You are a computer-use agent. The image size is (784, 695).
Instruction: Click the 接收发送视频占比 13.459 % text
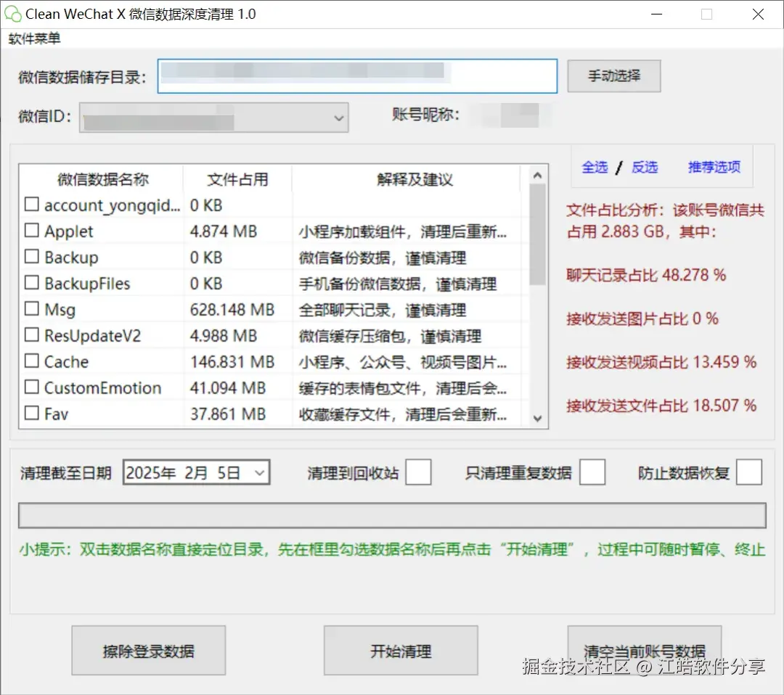click(x=661, y=362)
